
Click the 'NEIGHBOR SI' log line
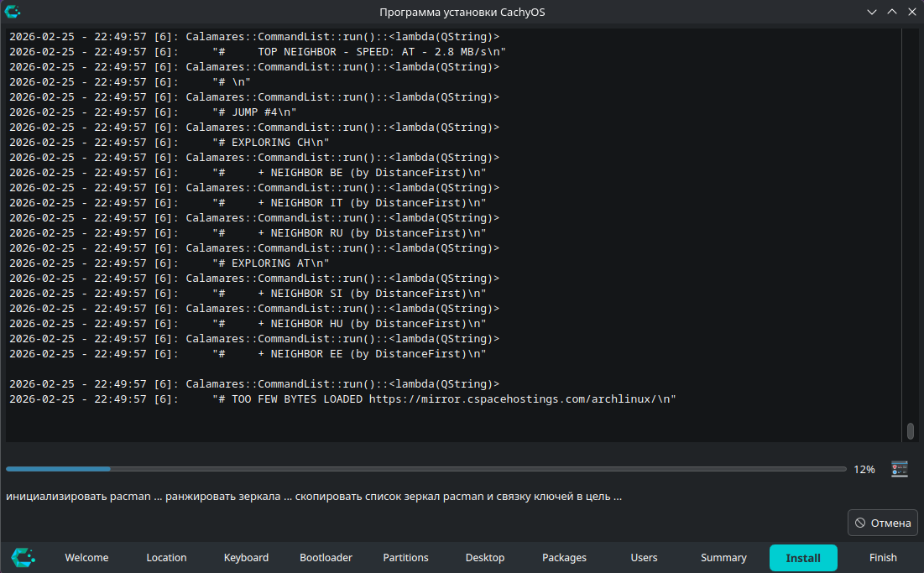click(248, 294)
